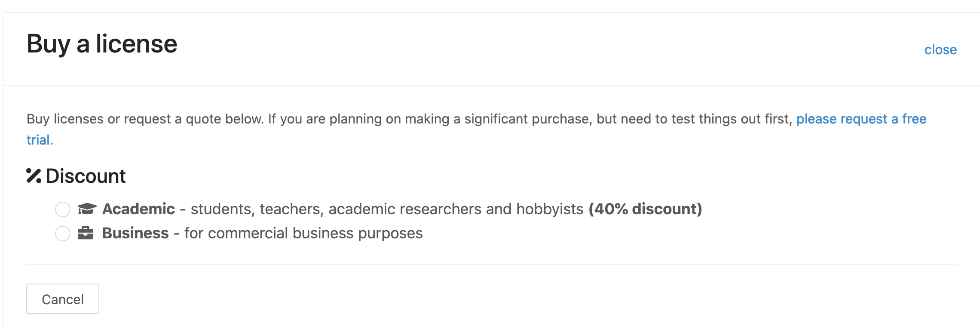Viewport: 980px width, 333px height.
Task: Click the "trial." link text
Action: (x=40, y=140)
